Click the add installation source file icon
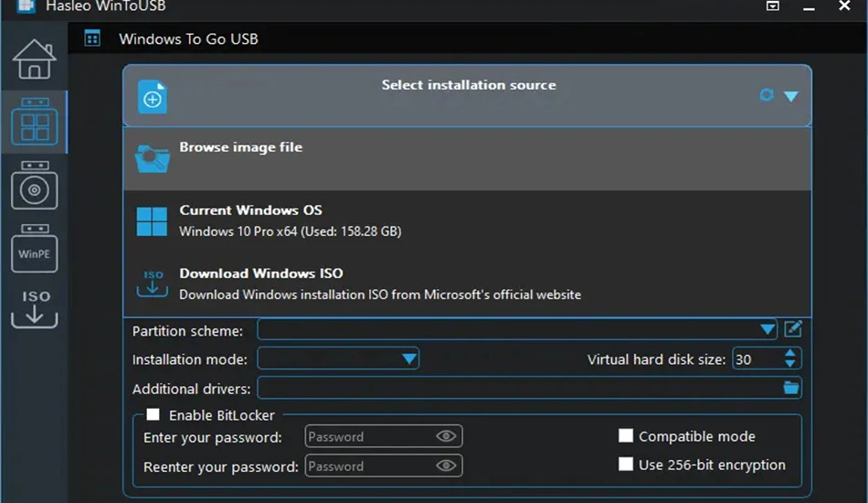 [153, 97]
